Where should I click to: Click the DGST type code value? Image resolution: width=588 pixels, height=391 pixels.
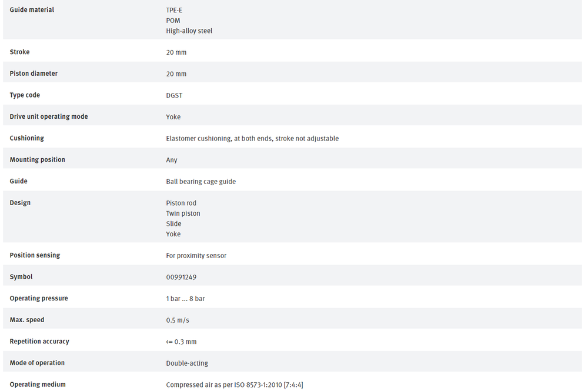tap(175, 95)
